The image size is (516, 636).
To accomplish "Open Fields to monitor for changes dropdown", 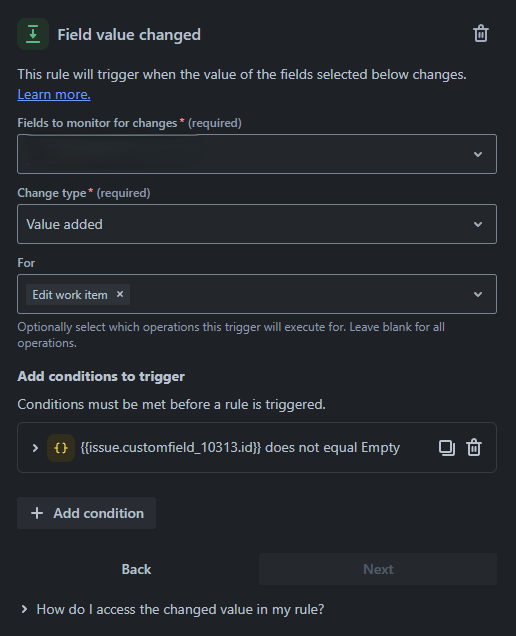I will (x=257, y=154).
